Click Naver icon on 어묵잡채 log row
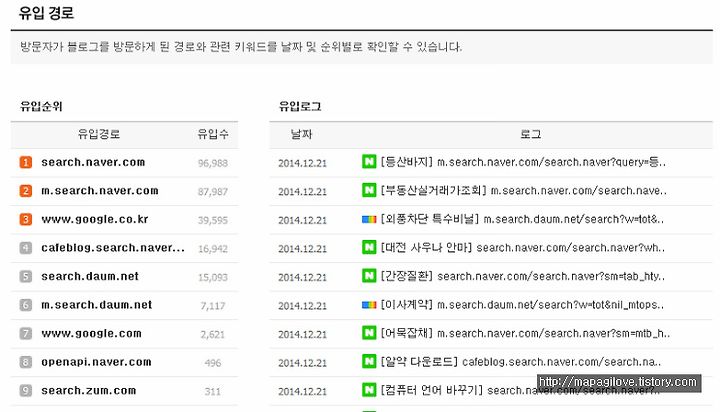The height and width of the screenshot is (412, 720). [369, 333]
